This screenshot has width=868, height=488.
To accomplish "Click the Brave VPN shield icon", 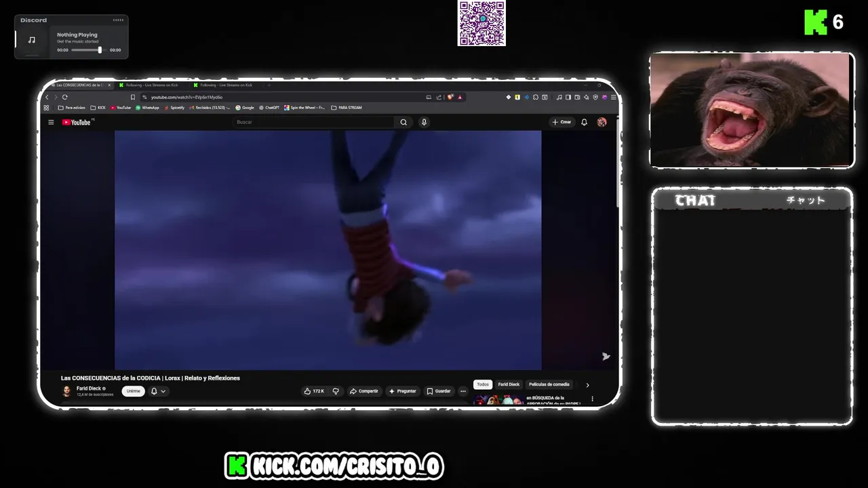I will coord(595,97).
